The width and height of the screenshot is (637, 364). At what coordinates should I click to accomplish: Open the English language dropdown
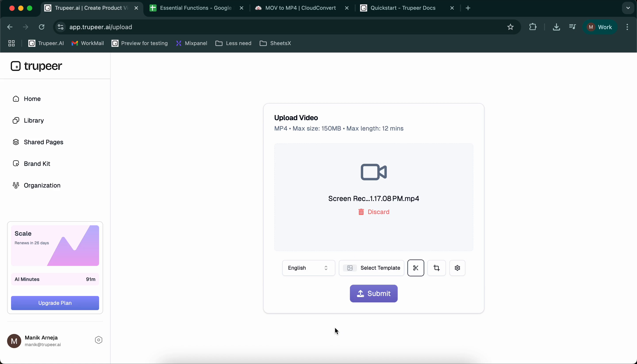pyautogui.click(x=308, y=268)
